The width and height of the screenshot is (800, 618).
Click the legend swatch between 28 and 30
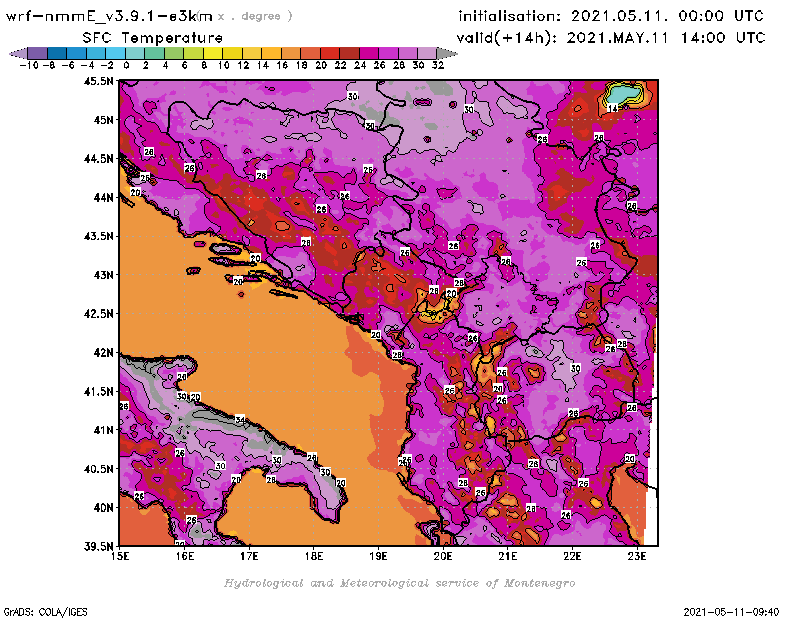pyautogui.click(x=408, y=54)
